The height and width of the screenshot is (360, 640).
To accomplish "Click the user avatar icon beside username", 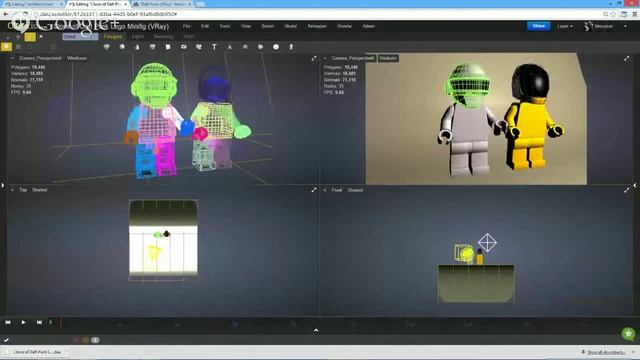I will pos(588,27).
